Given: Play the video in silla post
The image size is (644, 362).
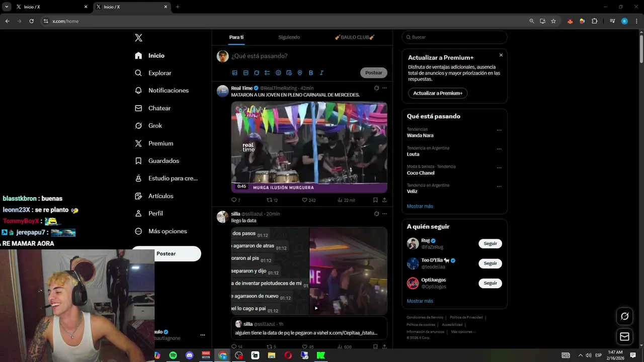Looking at the screenshot, I should point(316,308).
